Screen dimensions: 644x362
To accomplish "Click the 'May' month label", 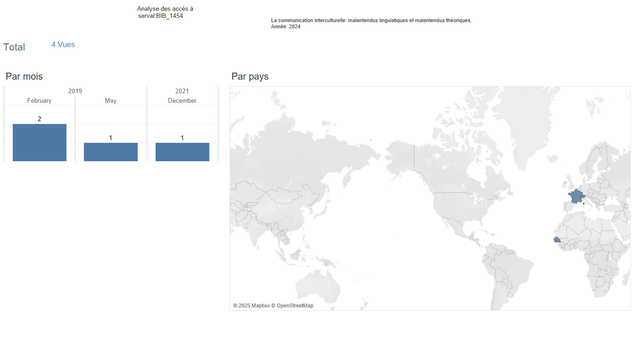I will tap(111, 100).
